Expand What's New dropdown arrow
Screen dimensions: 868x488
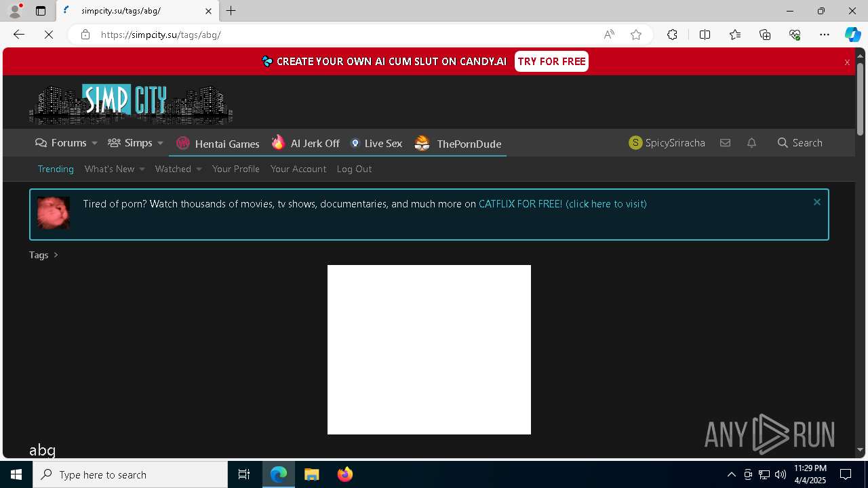(x=142, y=169)
